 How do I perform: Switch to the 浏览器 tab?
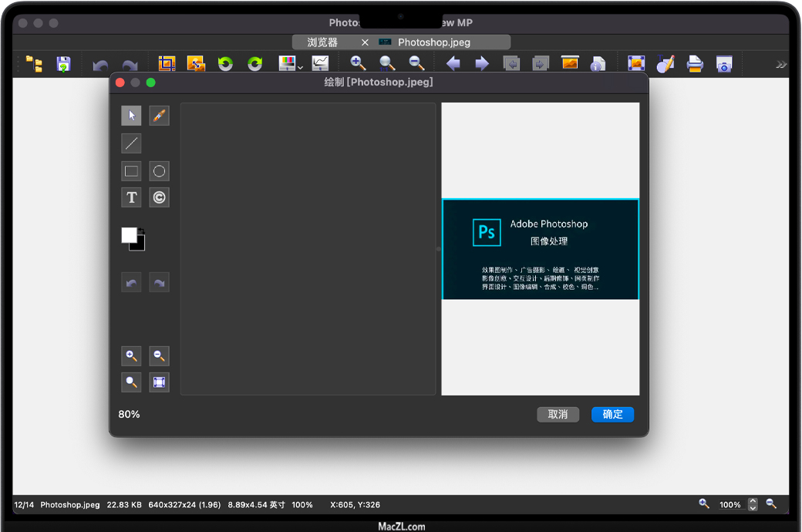tap(322, 42)
